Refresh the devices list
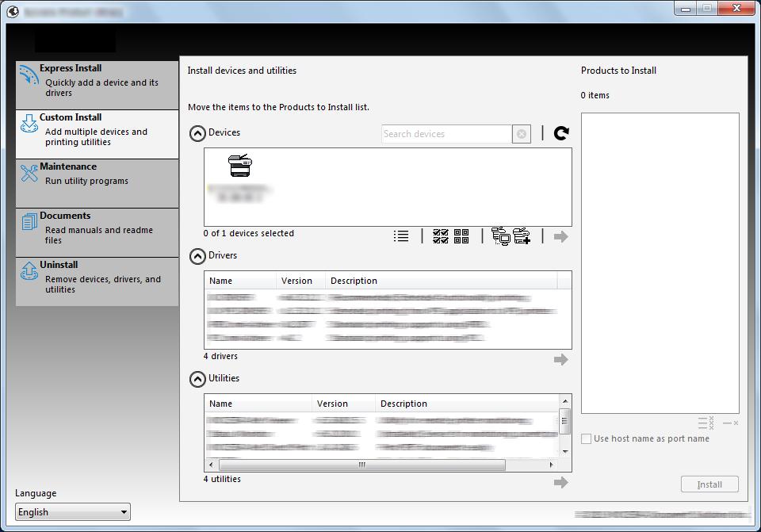 561,133
